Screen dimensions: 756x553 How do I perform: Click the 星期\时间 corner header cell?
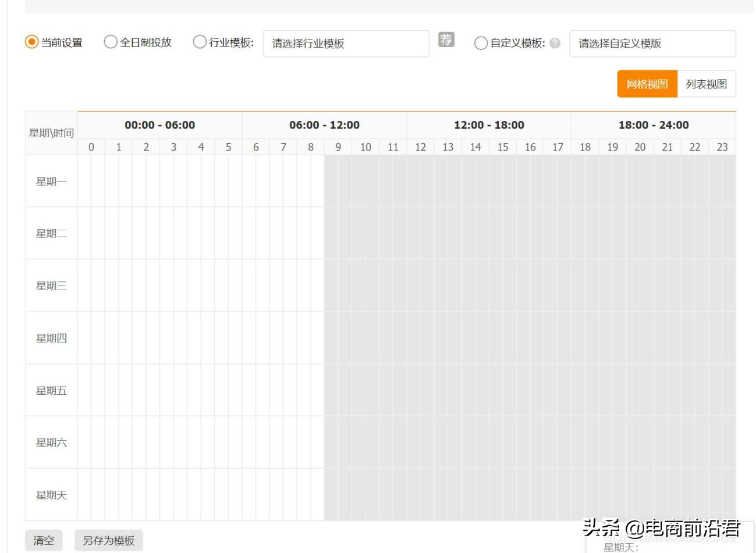click(x=51, y=133)
